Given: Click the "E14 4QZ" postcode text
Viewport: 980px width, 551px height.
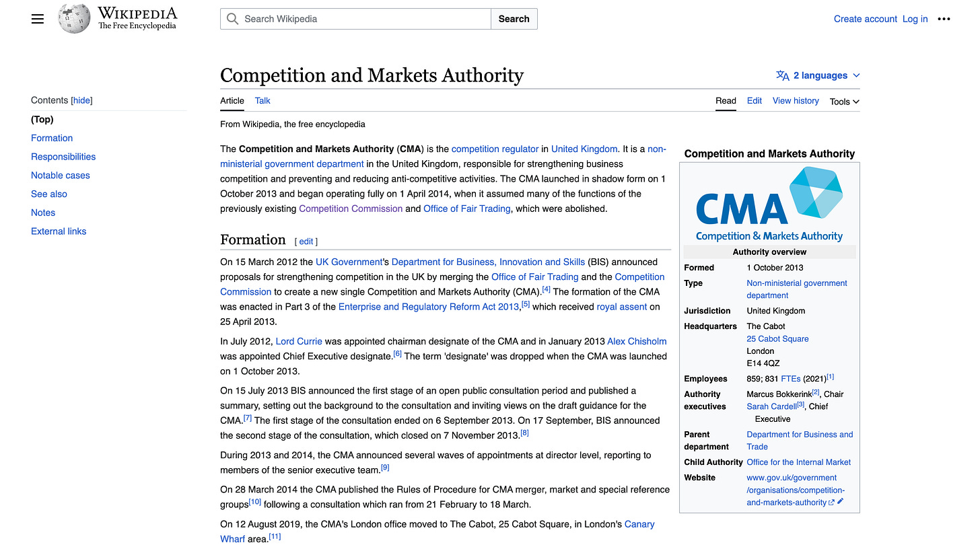Looking at the screenshot, I should [x=763, y=363].
